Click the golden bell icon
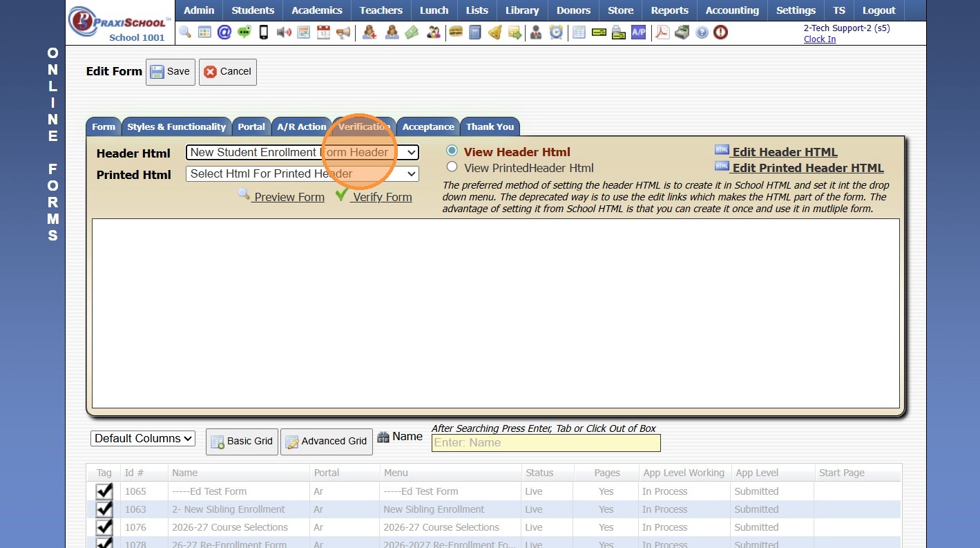 [494, 32]
